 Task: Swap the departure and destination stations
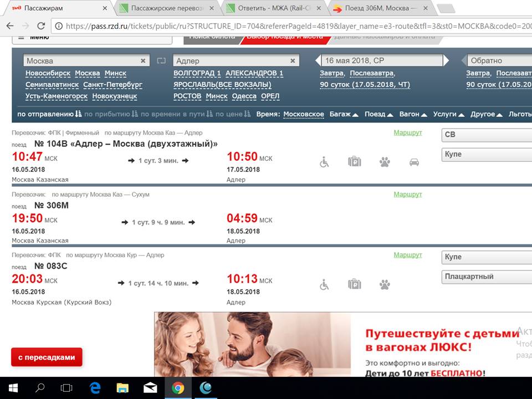(x=161, y=60)
